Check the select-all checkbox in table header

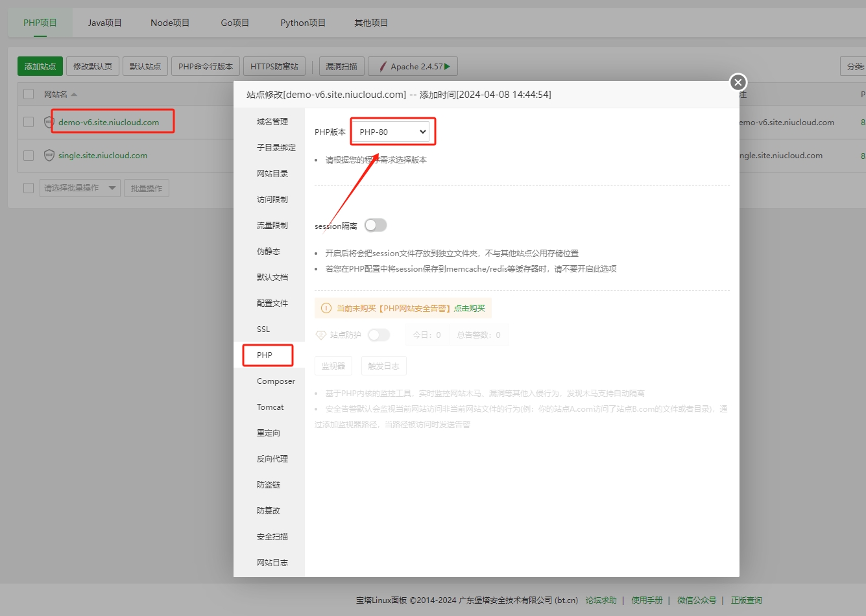point(29,94)
